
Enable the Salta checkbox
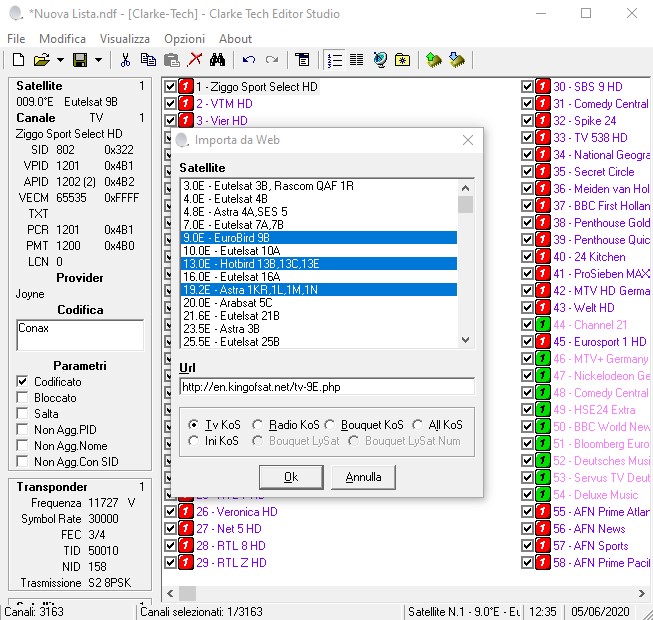[22, 413]
